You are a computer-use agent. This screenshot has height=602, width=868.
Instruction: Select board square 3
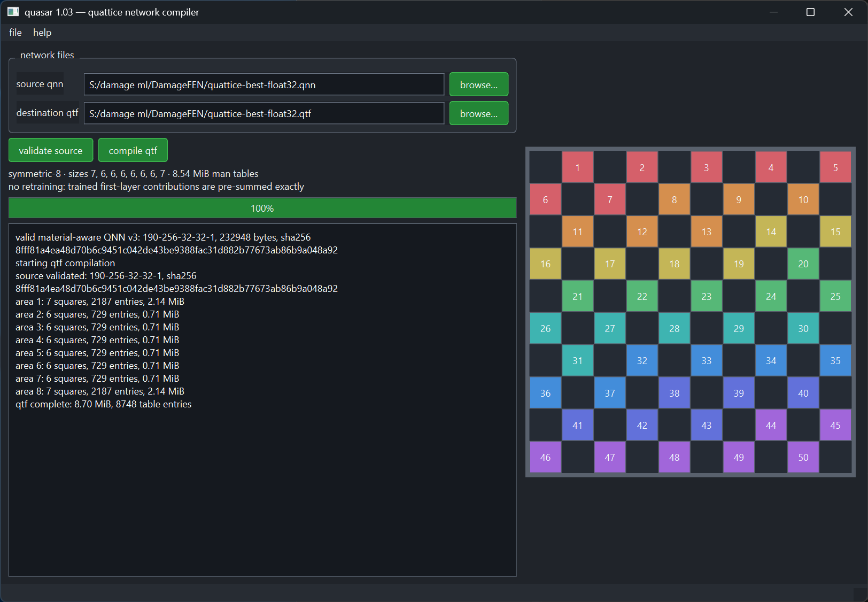707,167
